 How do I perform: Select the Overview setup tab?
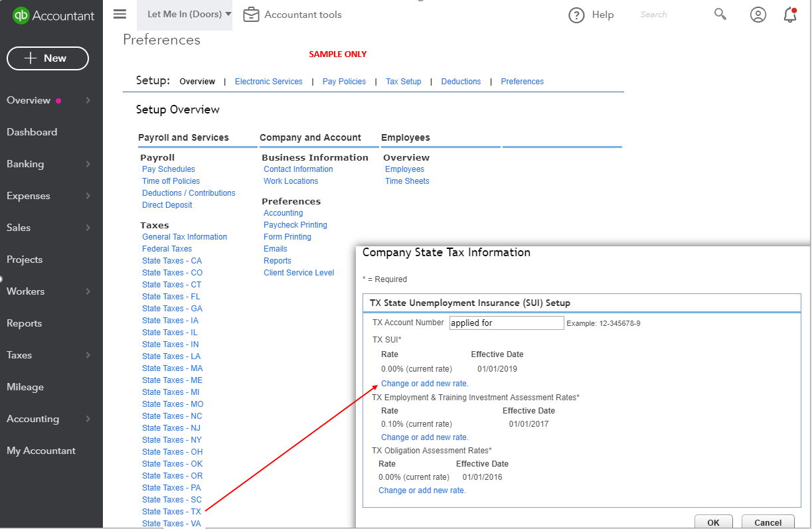[197, 82]
